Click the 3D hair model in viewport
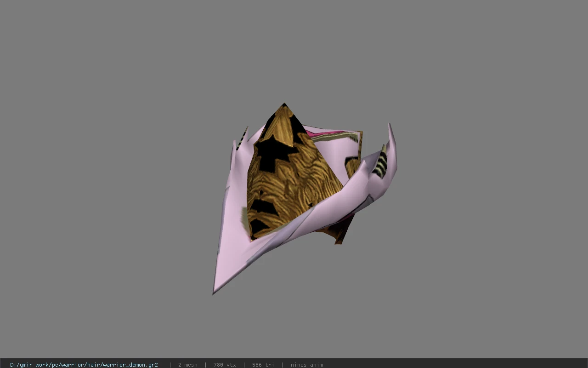 pos(305,199)
